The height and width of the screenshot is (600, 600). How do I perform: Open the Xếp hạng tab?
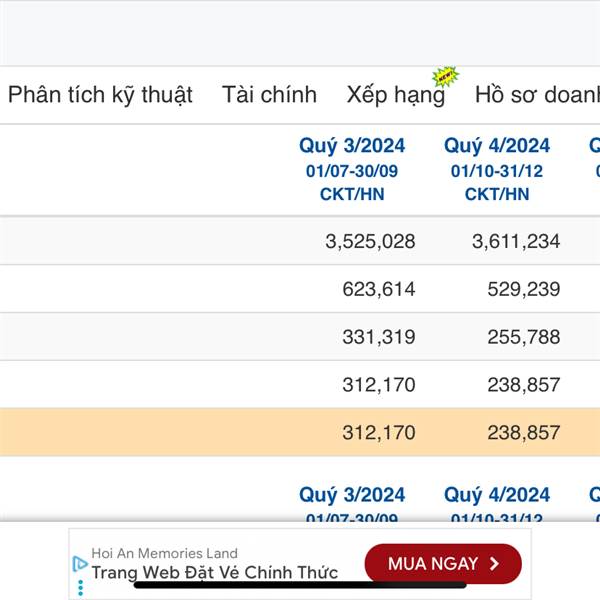(394, 96)
